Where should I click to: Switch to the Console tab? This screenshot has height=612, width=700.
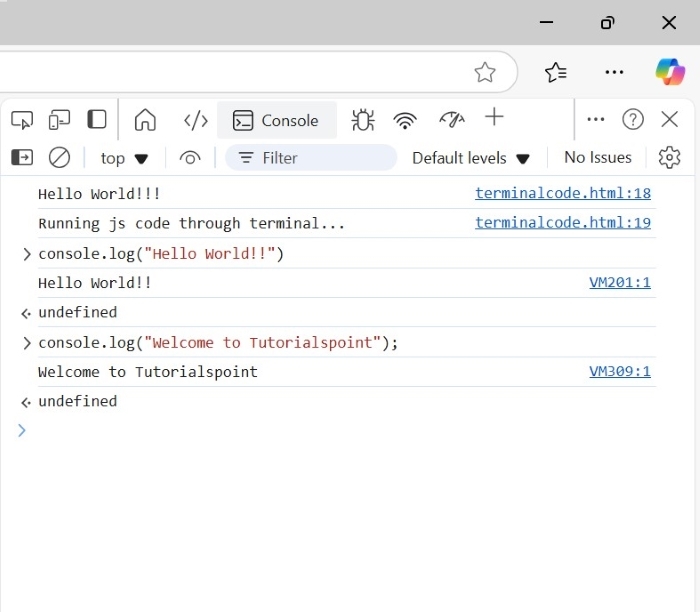tap(276, 120)
